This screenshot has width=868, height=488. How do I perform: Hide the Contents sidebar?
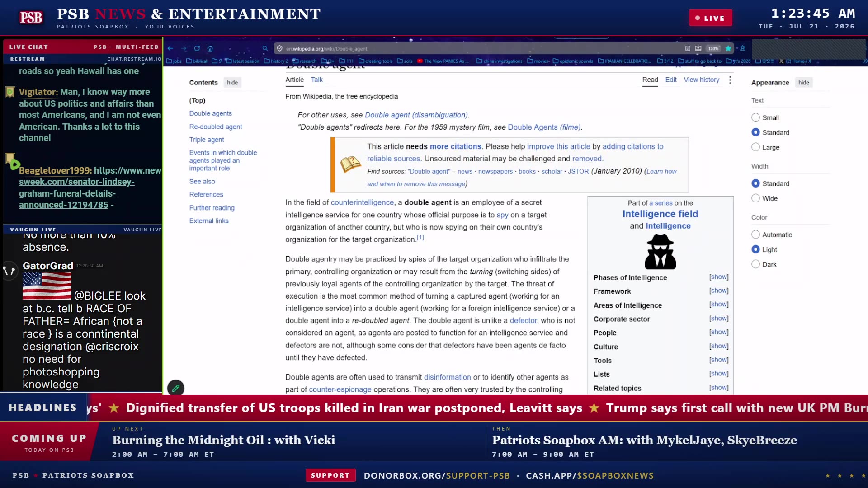click(232, 82)
